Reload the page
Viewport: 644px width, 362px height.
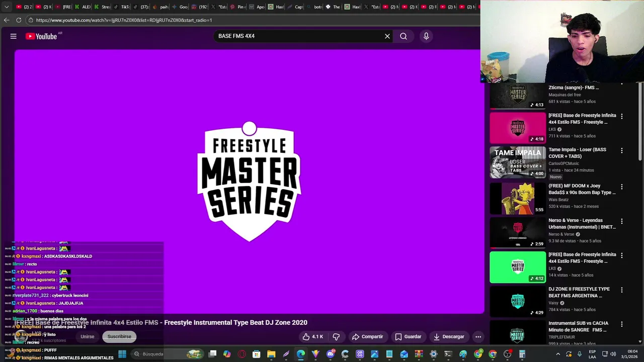tap(19, 20)
